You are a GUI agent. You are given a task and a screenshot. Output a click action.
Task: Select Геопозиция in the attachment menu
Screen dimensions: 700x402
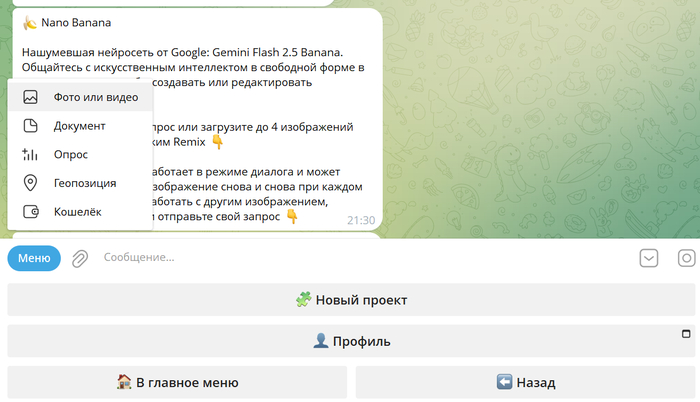[85, 183]
